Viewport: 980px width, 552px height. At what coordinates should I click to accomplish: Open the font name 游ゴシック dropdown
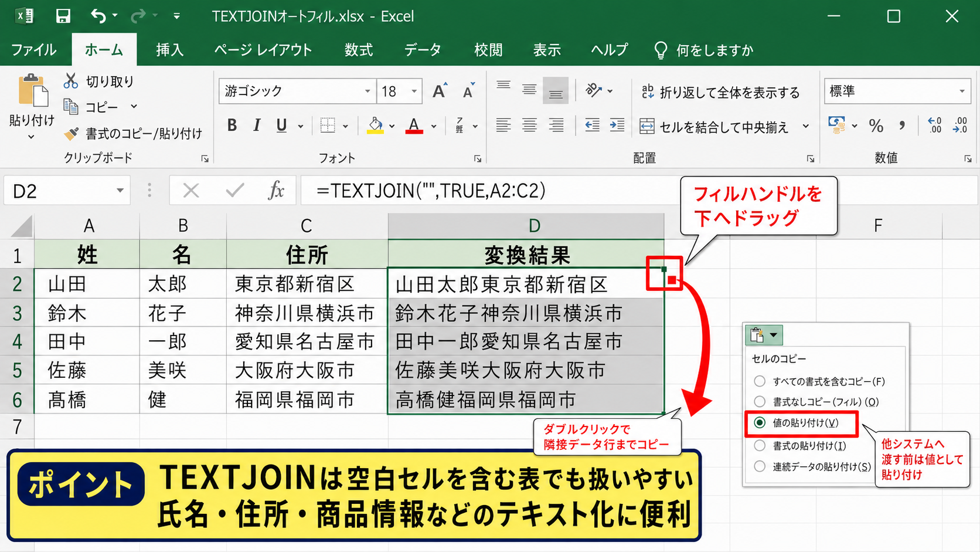[367, 92]
